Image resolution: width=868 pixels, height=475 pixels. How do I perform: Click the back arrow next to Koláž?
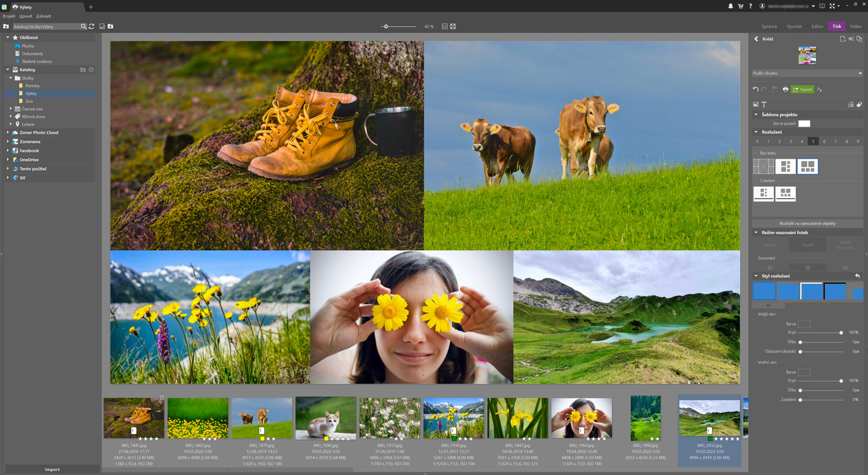756,39
